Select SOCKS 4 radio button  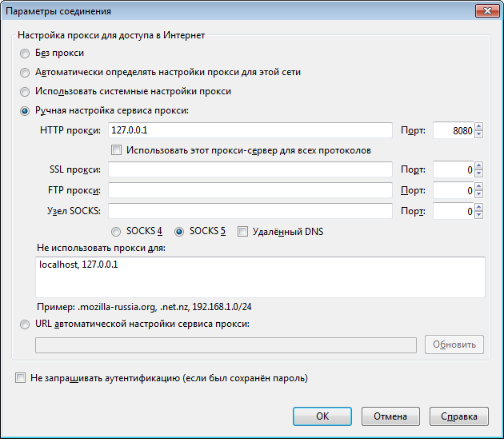point(116,232)
